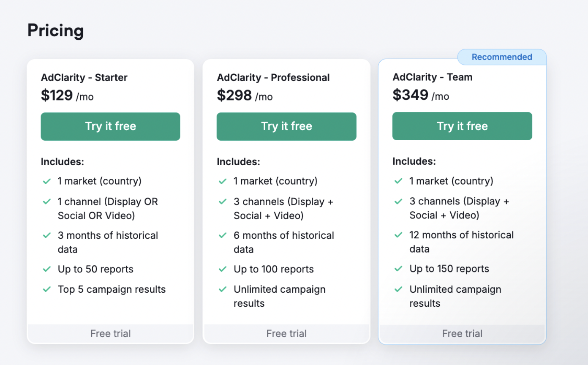Click Free trial footer on Starter card
Screen dimensions: 588x365
point(110,333)
